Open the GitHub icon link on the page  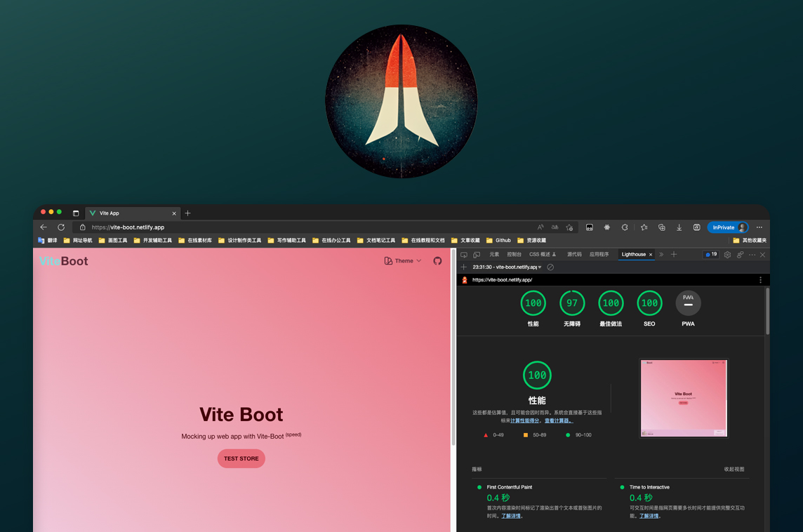(x=437, y=260)
